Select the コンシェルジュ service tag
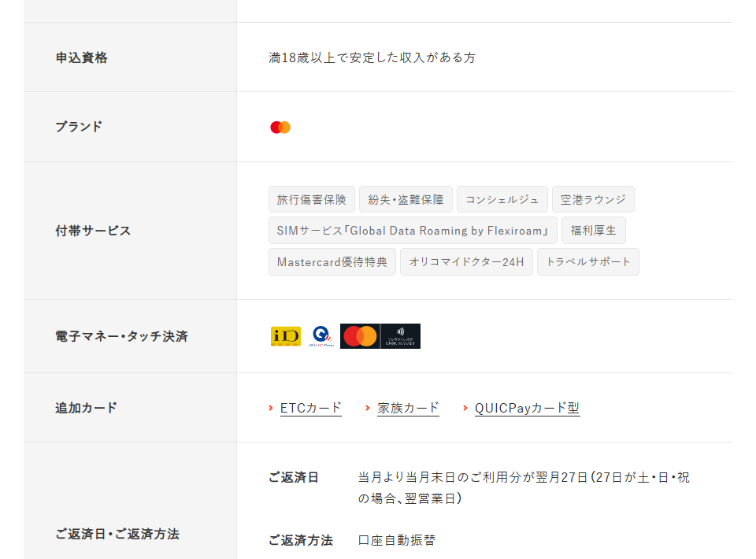Viewport: 756px width, 559px height. tap(502, 199)
